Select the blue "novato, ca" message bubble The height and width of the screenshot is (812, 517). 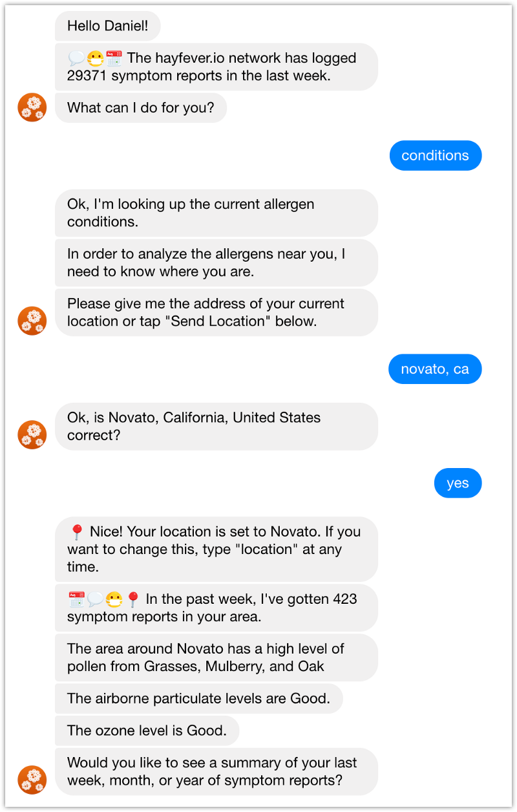(435, 369)
